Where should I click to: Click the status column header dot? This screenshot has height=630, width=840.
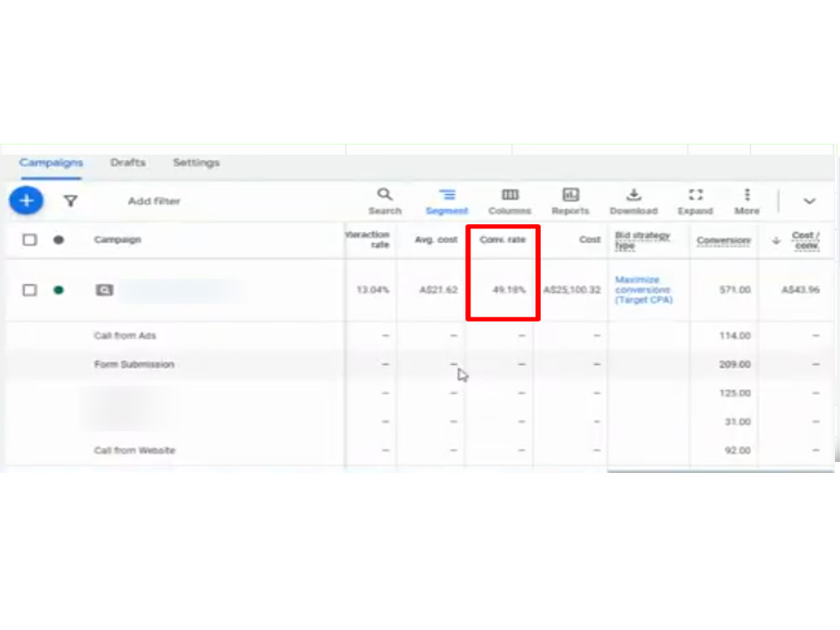click(59, 239)
